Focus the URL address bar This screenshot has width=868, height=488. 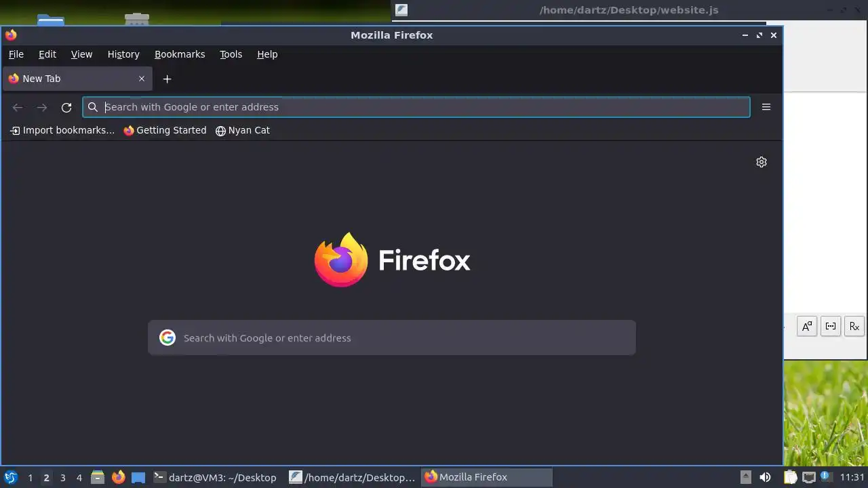click(416, 107)
